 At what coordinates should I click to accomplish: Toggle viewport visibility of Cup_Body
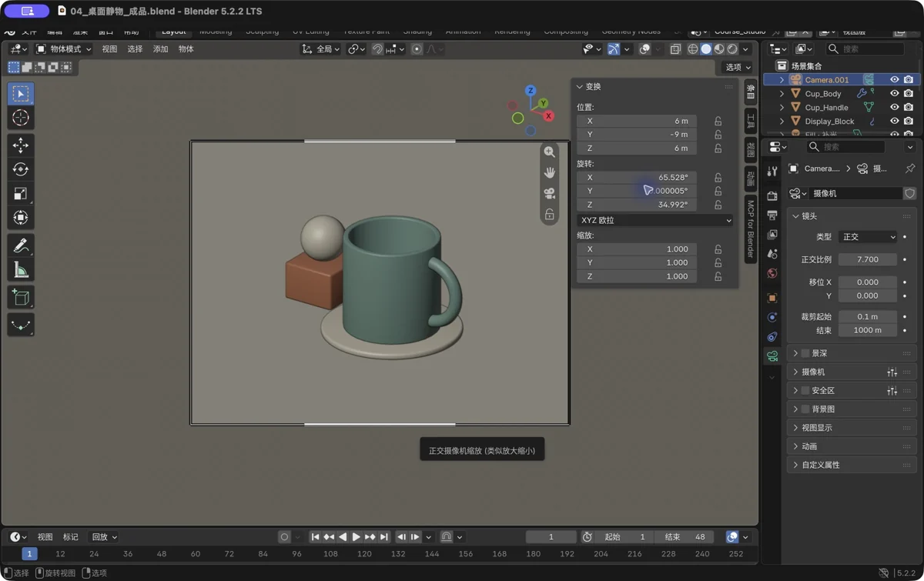894,94
